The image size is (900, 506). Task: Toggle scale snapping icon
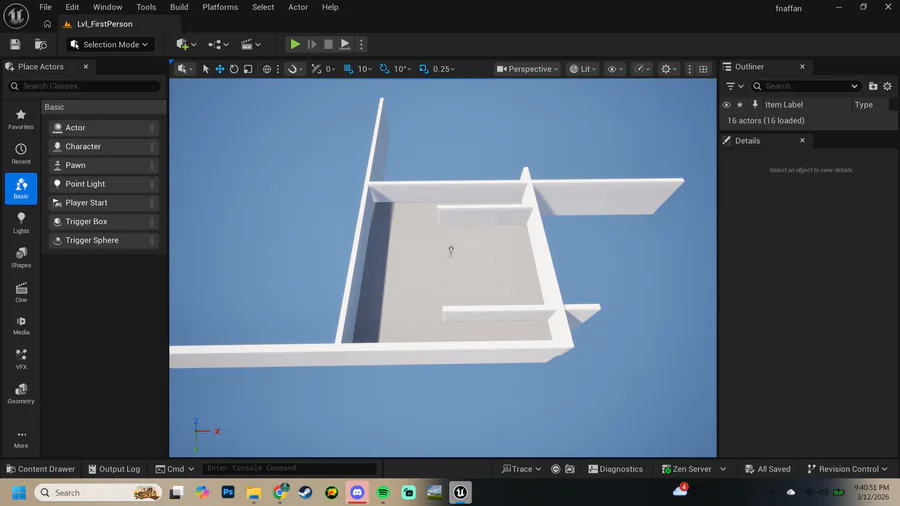[x=424, y=69]
